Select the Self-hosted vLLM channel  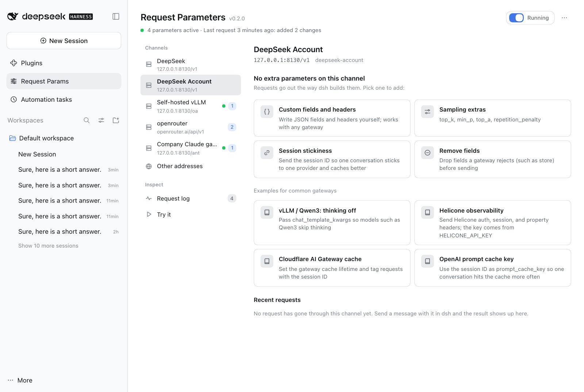click(191, 106)
